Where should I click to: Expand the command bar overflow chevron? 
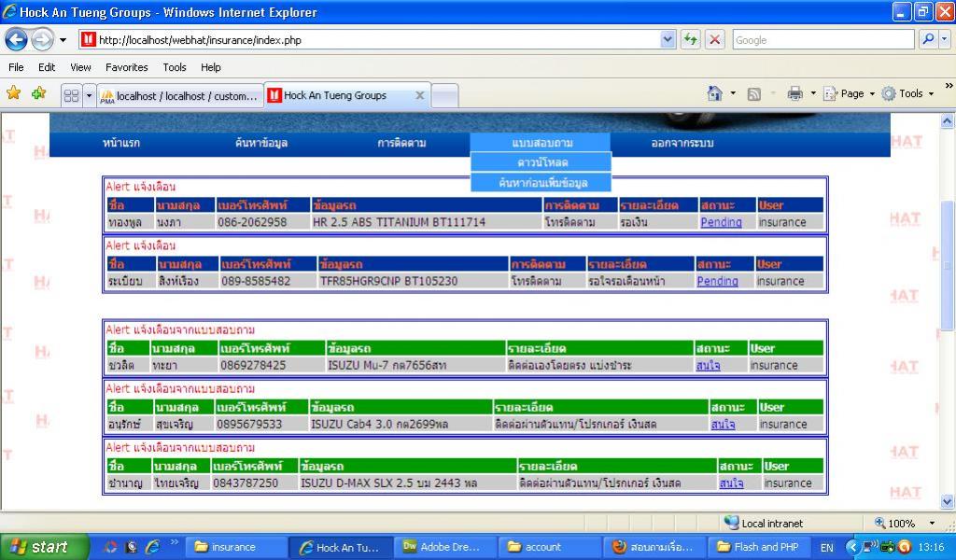(949, 86)
